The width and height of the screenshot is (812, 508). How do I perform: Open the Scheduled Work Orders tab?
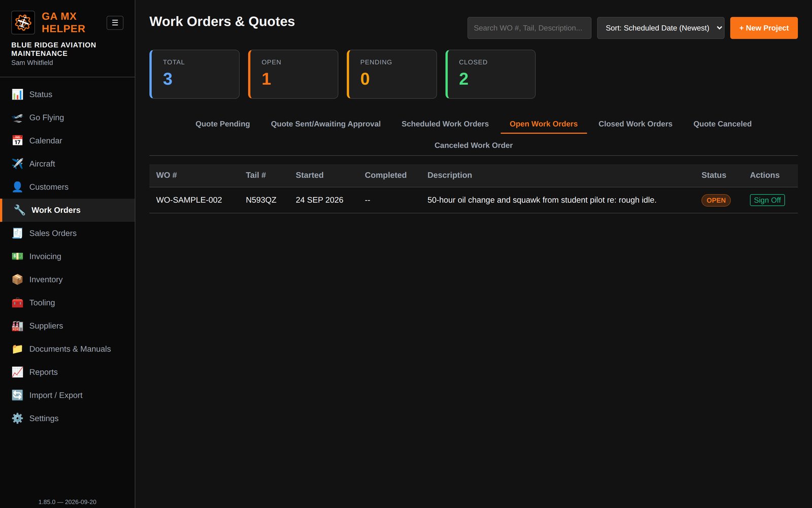[x=445, y=124]
